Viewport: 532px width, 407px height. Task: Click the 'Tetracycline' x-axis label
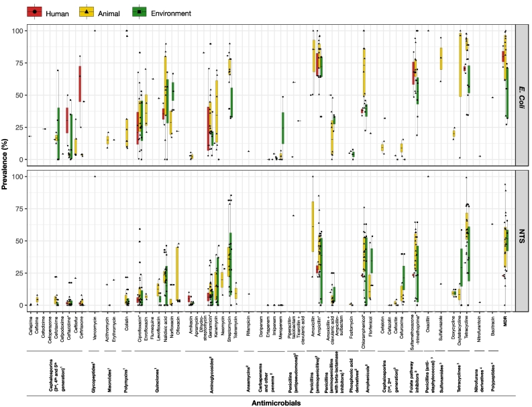coord(466,328)
